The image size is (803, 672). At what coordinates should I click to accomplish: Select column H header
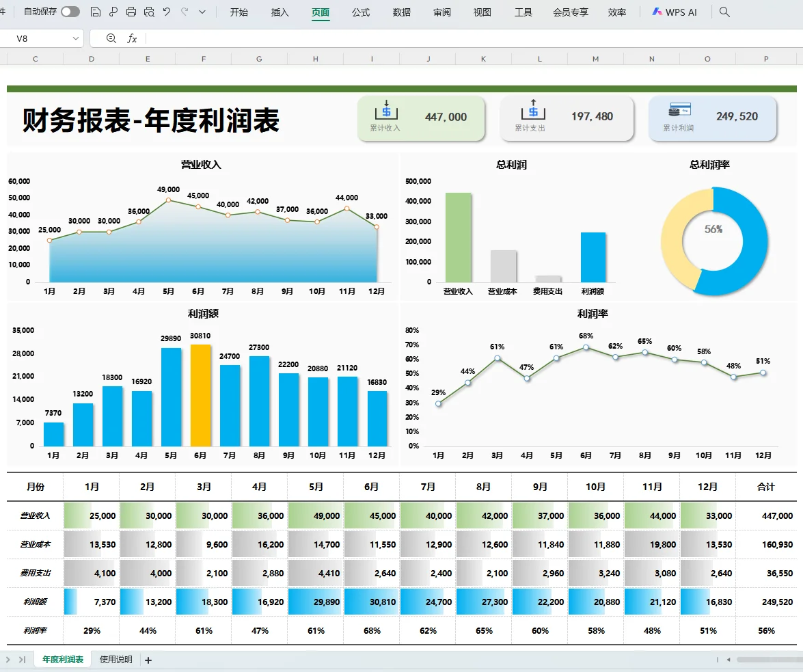(x=316, y=59)
